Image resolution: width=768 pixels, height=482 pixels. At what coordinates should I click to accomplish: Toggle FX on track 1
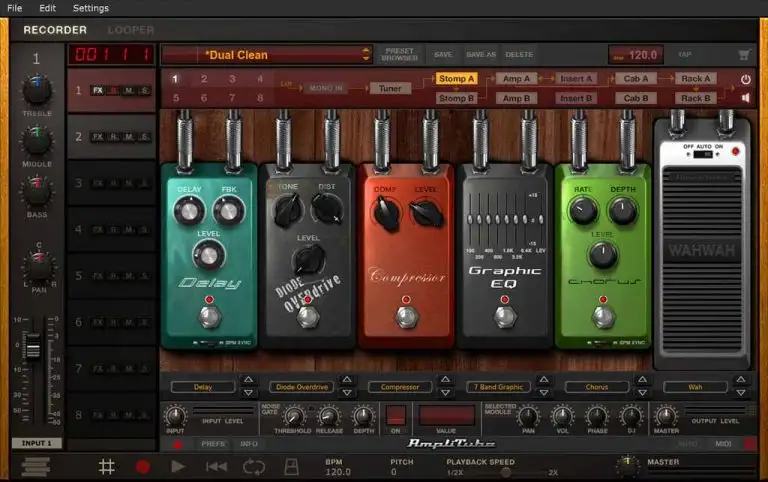click(98, 91)
